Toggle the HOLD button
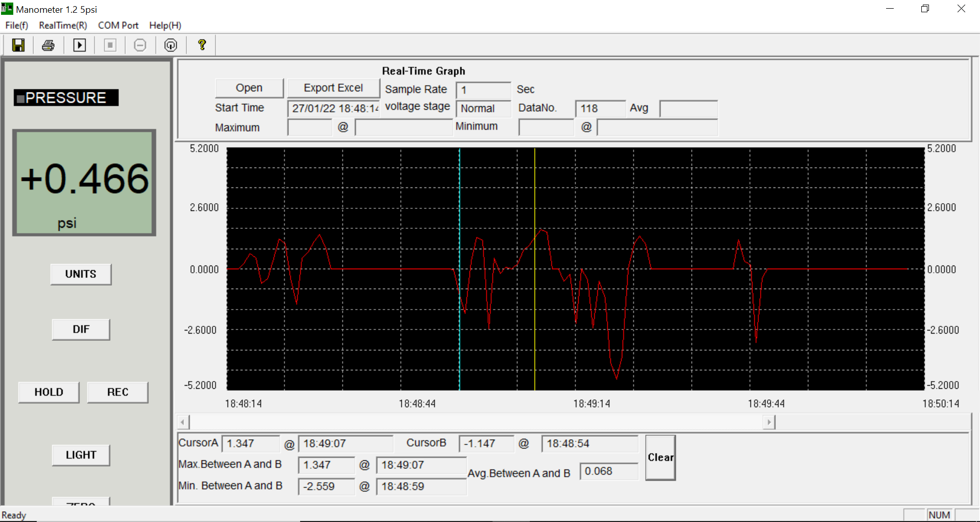Viewport: 980px width, 522px height. [49, 392]
